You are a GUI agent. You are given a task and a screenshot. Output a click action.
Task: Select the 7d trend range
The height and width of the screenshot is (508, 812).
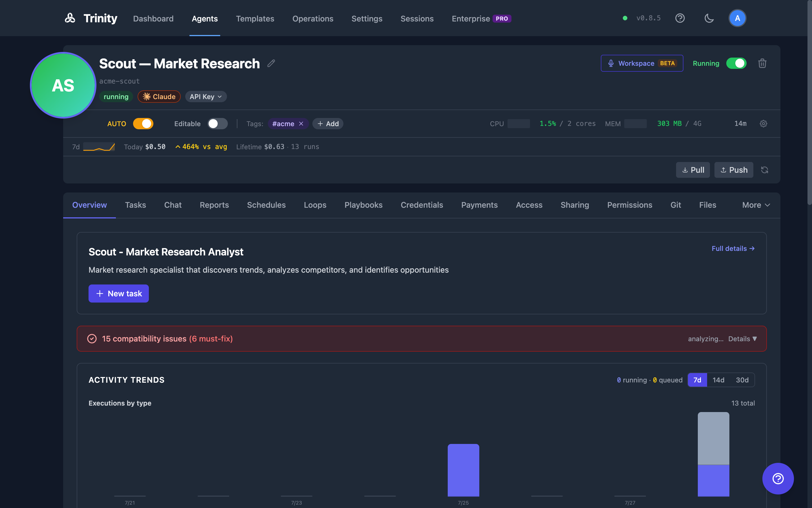coord(697,380)
